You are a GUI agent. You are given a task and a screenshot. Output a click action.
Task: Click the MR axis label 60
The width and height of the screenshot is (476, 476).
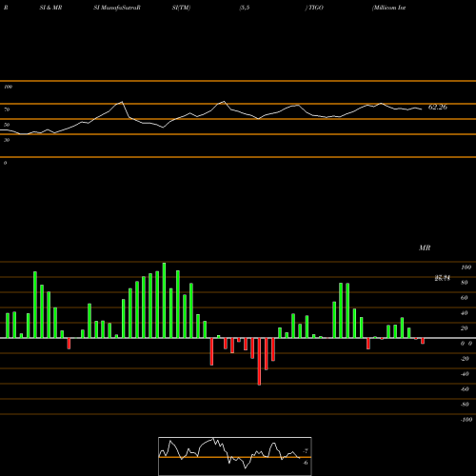465,298
